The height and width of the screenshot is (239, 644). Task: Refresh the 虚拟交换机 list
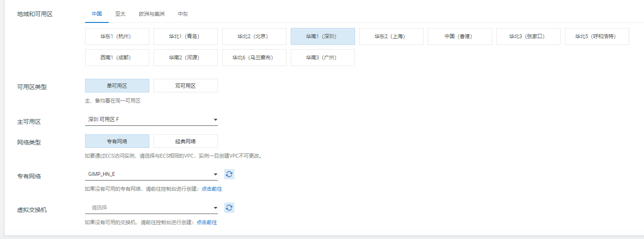pyautogui.click(x=229, y=208)
